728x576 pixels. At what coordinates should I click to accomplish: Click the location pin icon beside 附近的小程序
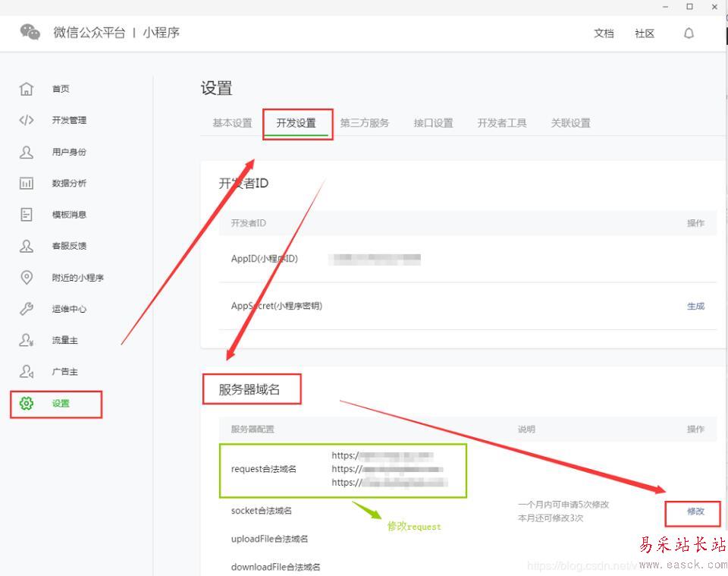click(x=27, y=277)
